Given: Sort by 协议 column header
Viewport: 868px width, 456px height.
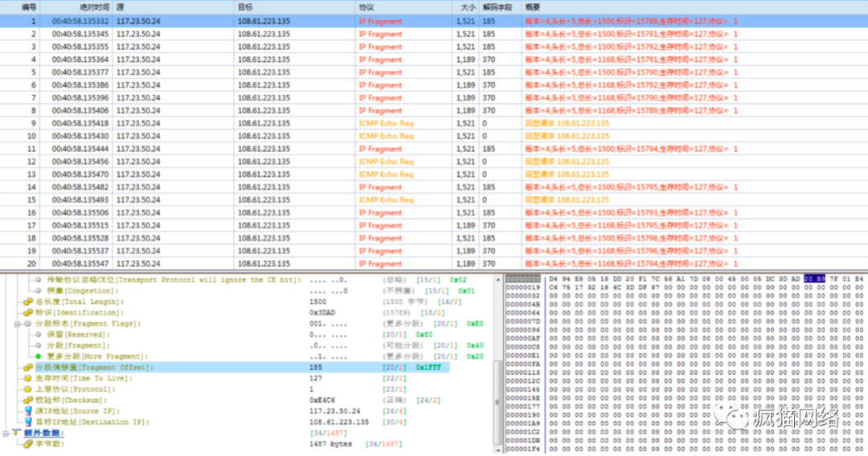Looking at the screenshot, I should click(403, 7).
